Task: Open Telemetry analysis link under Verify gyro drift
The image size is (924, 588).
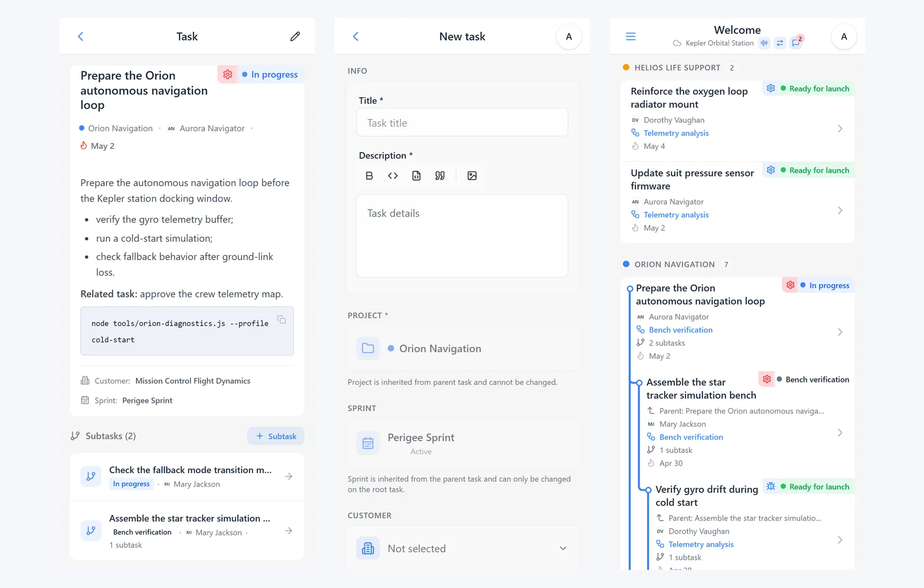Action: pos(701,544)
